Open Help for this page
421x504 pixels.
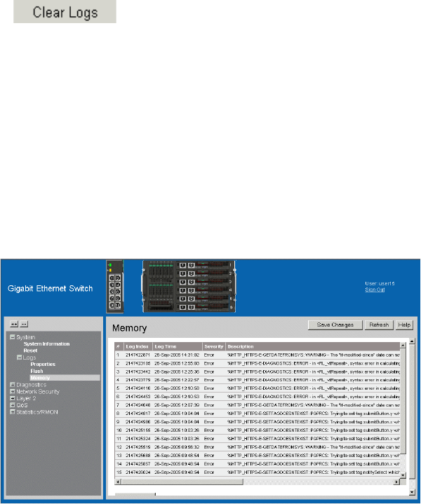click(x=404, y=325)
